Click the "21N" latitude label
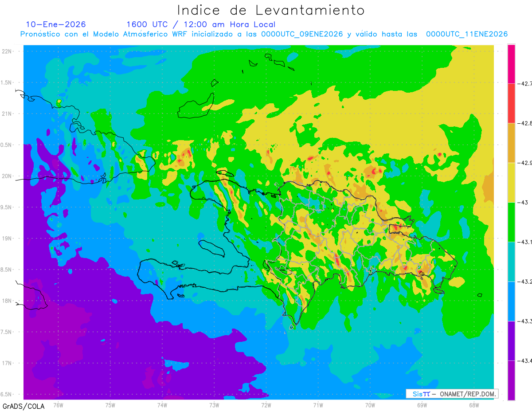Viewport: 532px width, 411px height. [7, 114]
